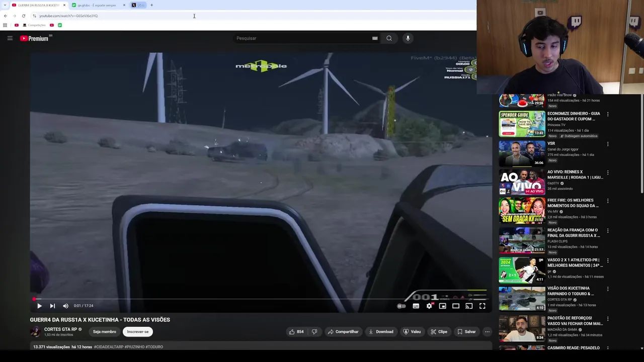Open the tab search dropdown arrow
Image resolution: width=644 pixels, height=362 pixels.
click(5, 5)
